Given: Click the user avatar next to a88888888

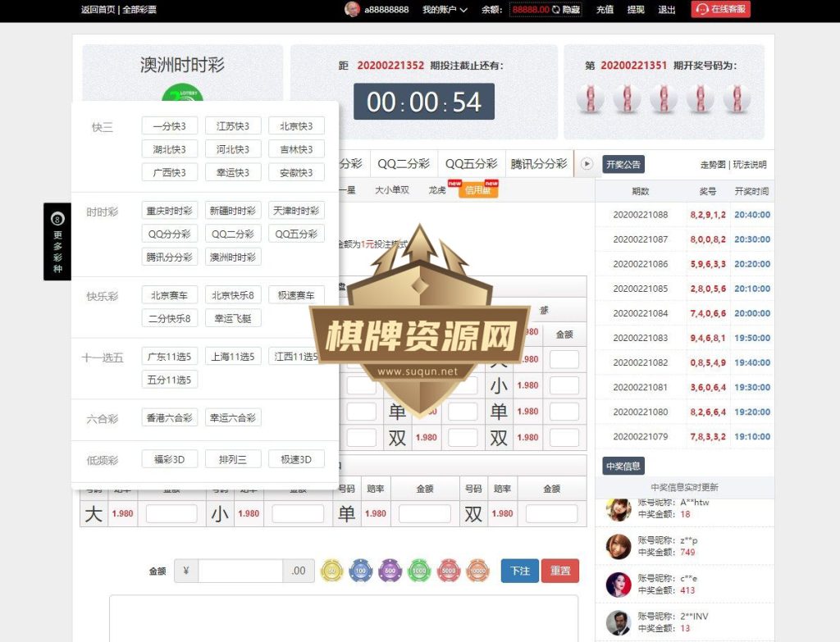Looking at the screenshot, I should point(353,10).
